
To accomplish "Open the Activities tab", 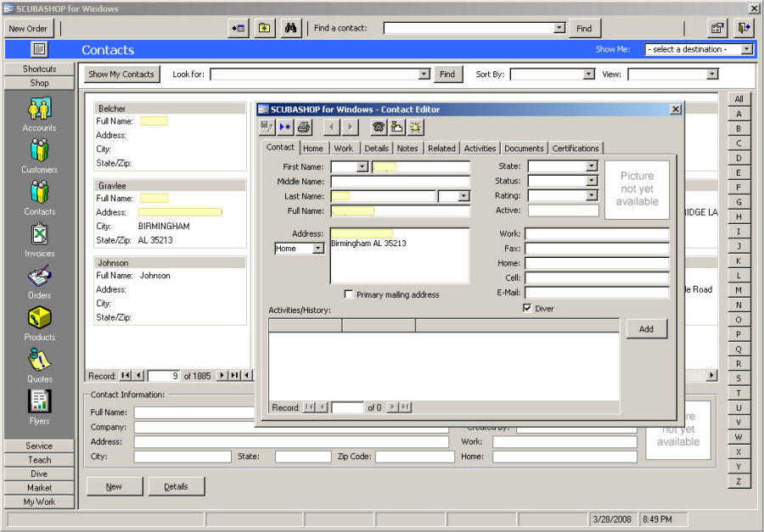I will point(480,148).
